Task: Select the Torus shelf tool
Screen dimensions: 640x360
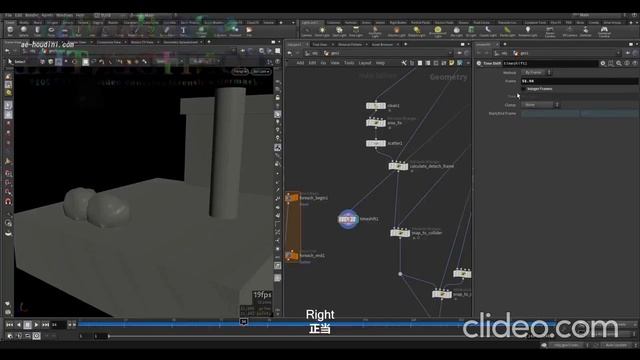Action: [x=51, y=31]
